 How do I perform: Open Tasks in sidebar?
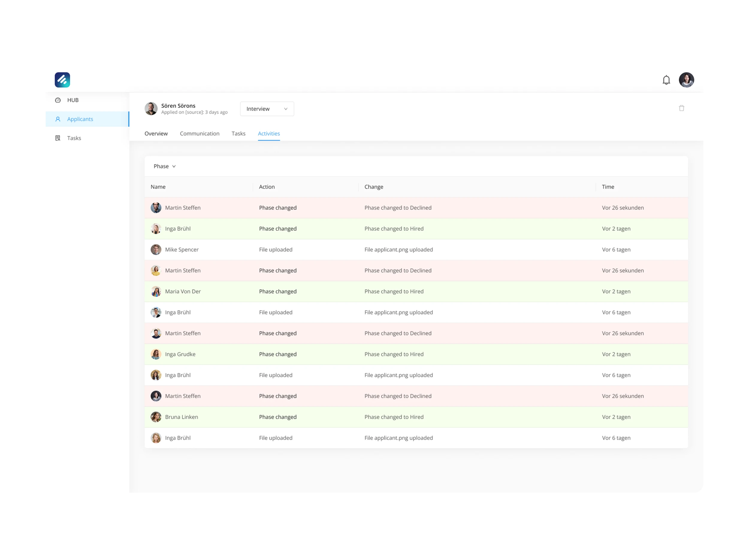tap(87, 138)
